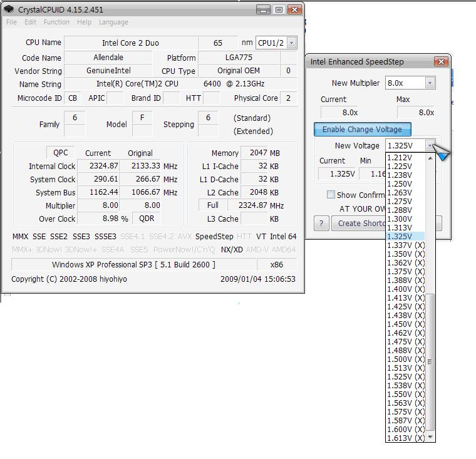Click the question mark help button
Screen dimensions: 476x459
pos(321,224)
